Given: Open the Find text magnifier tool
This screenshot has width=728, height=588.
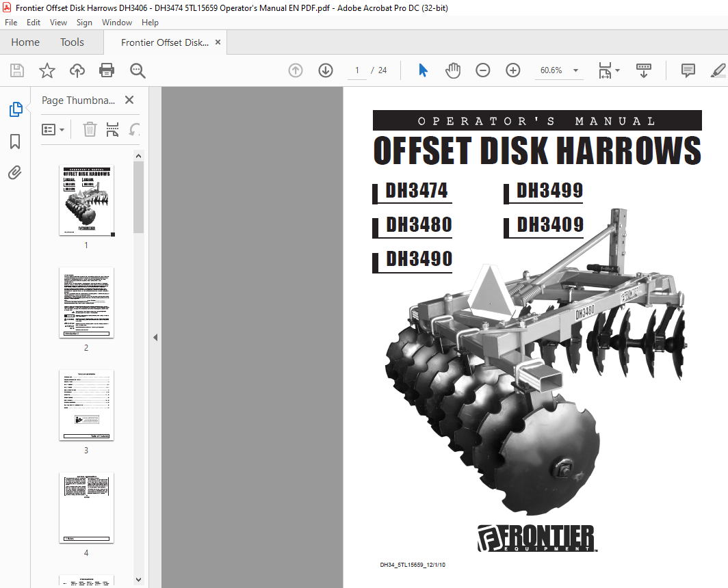Looking at the screenshot, I should [x=138, y=70].
